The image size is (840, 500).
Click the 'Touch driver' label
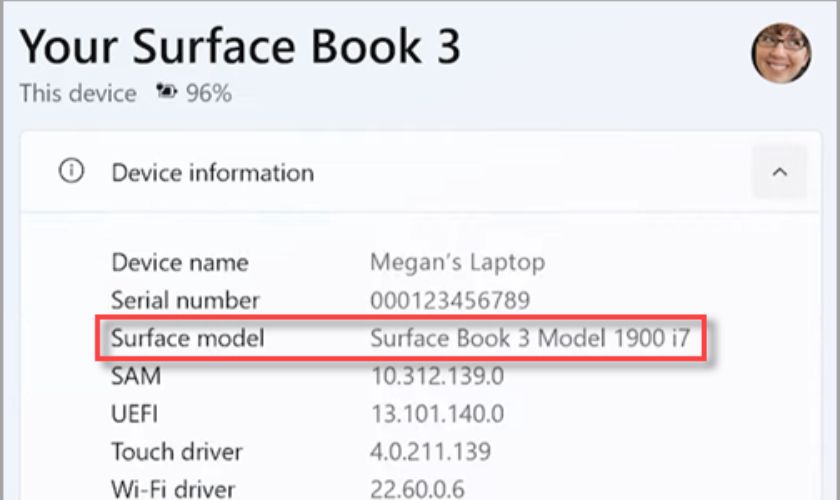click(177, 452)
